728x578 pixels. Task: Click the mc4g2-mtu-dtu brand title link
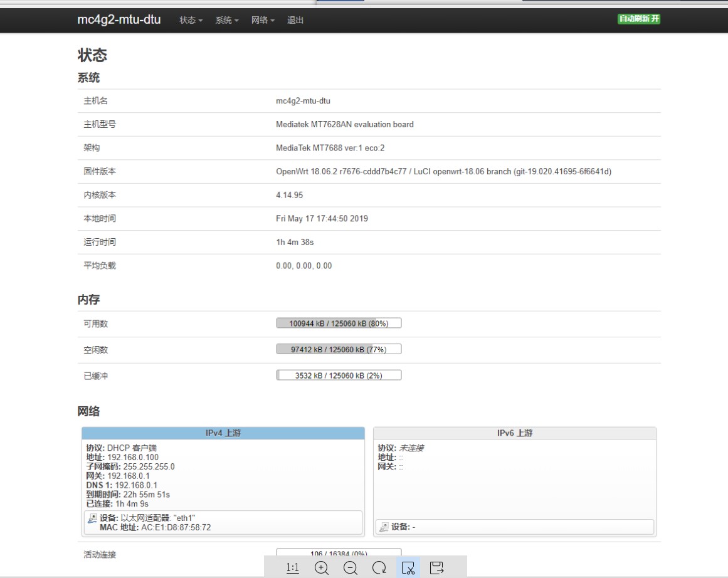[x=119, y=19]
